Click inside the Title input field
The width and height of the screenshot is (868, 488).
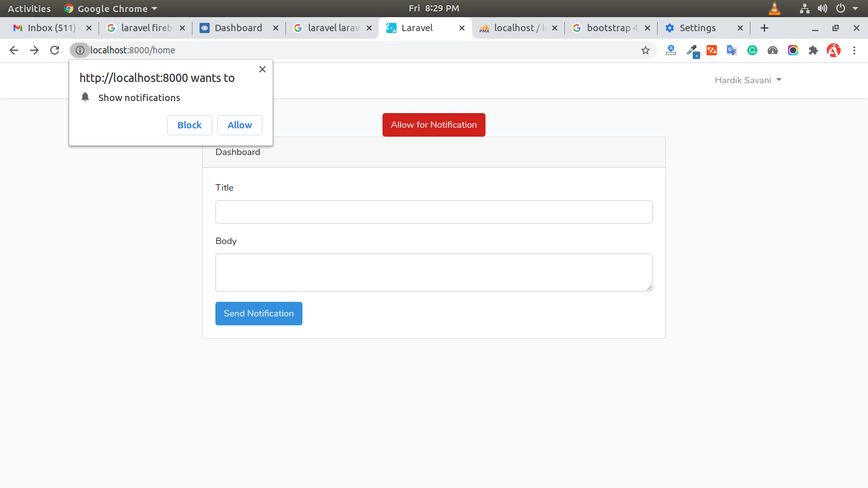434,212
